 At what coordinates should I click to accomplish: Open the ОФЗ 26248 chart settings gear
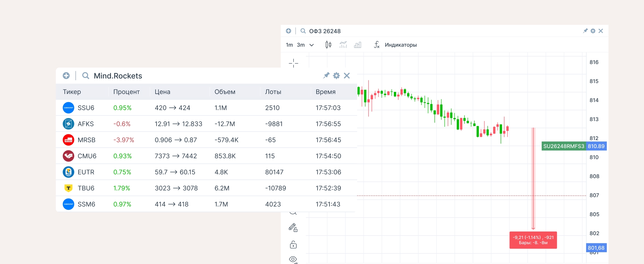pyautogui.click(x=593, y=31)
